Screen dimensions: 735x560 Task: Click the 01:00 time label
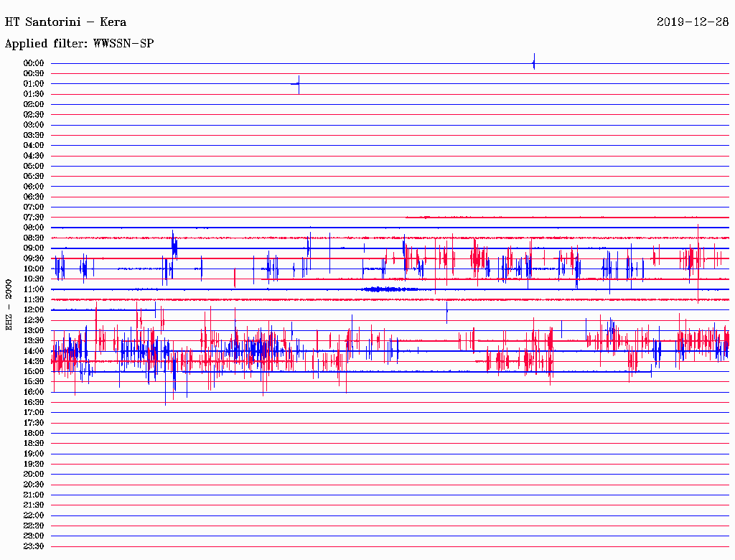(x=34, y=84)
